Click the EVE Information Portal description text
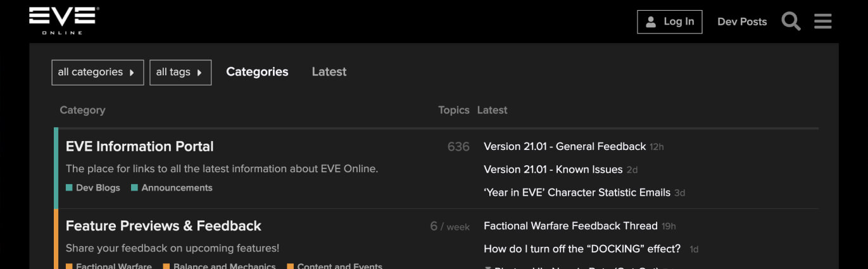Screen dimensions: 868x269 [222, 169]
